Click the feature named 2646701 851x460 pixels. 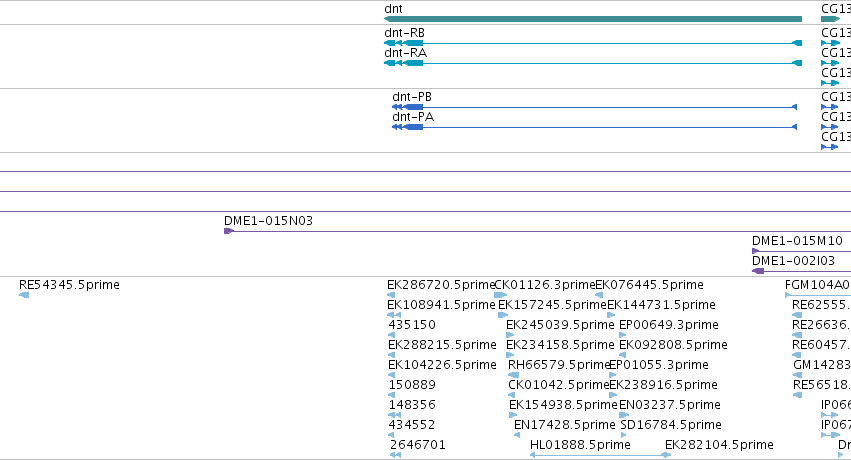tap(417, 445)
